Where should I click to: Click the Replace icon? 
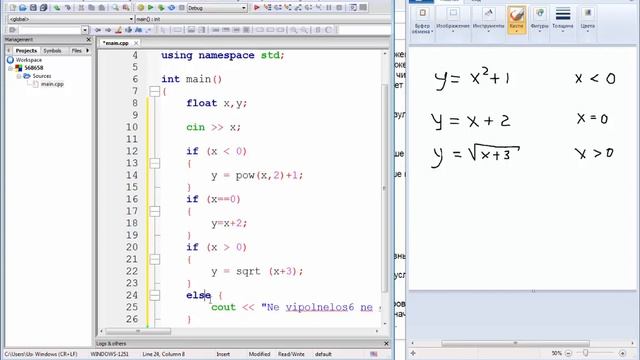coord(126,8)
